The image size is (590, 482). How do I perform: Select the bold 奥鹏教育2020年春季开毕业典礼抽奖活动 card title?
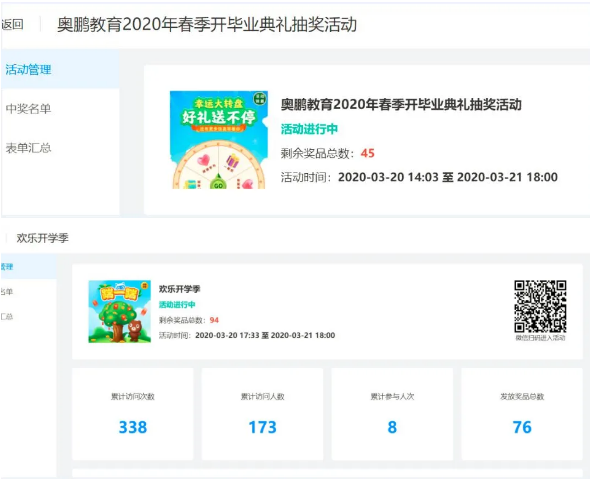(401, 105)
